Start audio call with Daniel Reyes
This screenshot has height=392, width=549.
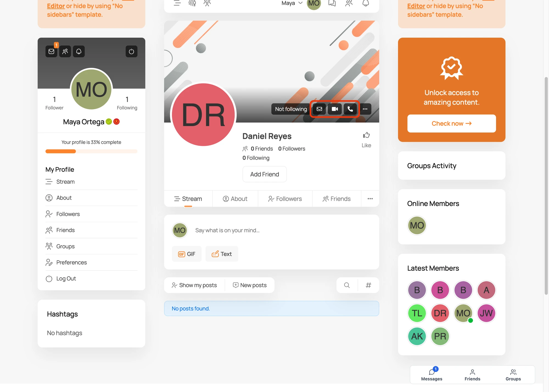tap(350, 109)
